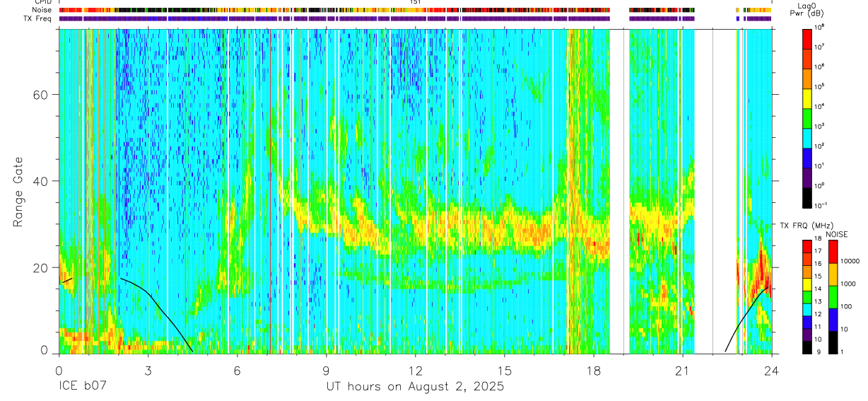Click the '100' label on the NOISE legend

click(846, 307)
